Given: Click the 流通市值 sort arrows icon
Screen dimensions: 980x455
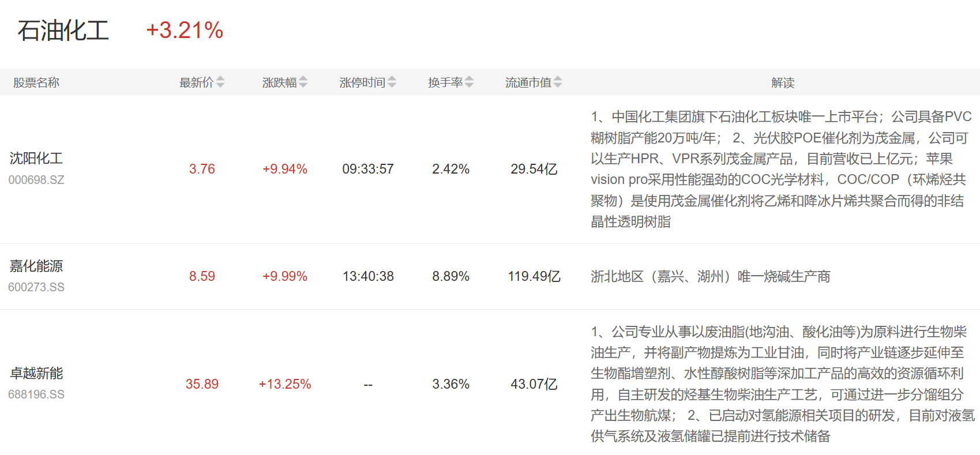Looking at the screenshot, I should 558,82.
